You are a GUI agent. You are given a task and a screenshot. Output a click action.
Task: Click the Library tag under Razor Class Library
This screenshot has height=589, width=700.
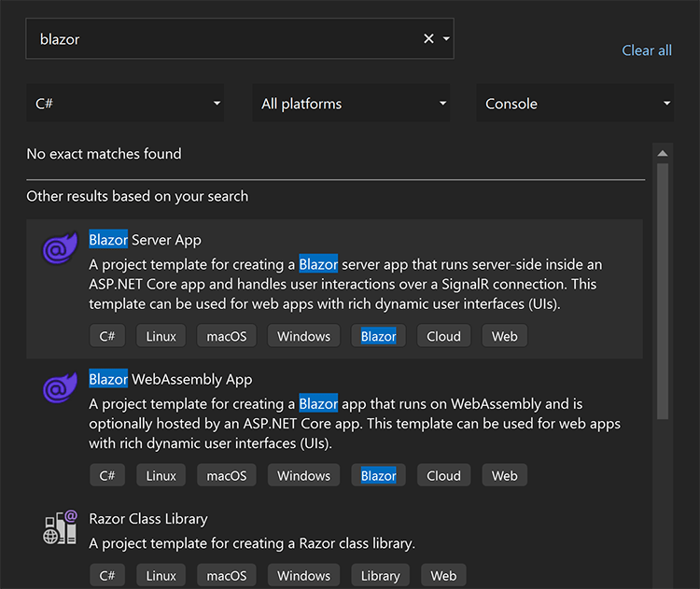tap(380, 576)
